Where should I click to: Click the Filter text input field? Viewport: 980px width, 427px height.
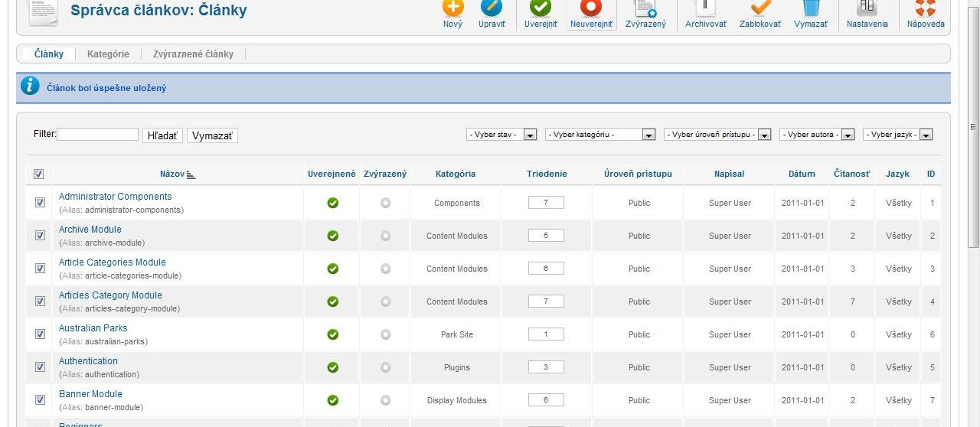point(97,135)
